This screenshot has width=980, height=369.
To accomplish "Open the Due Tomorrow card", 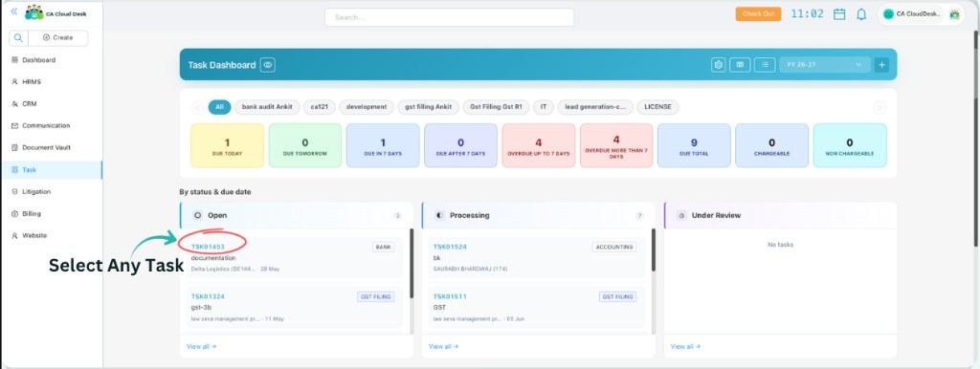I will (x=305, y=145).
